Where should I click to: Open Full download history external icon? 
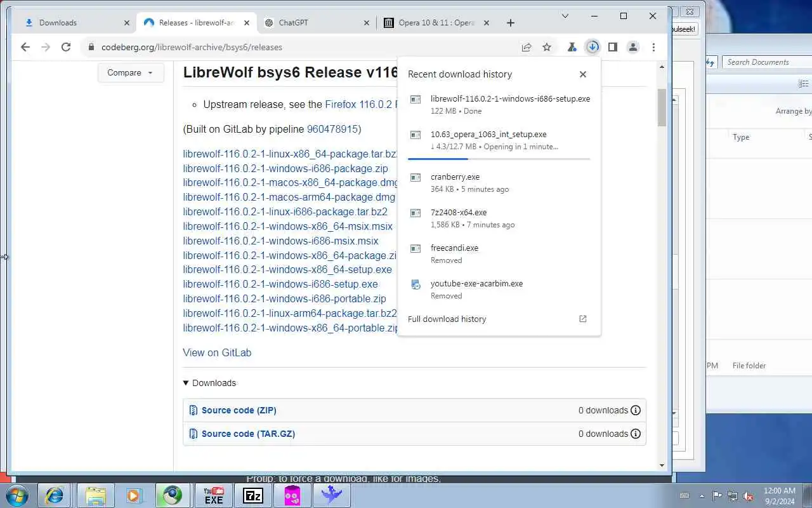(583, 319)
